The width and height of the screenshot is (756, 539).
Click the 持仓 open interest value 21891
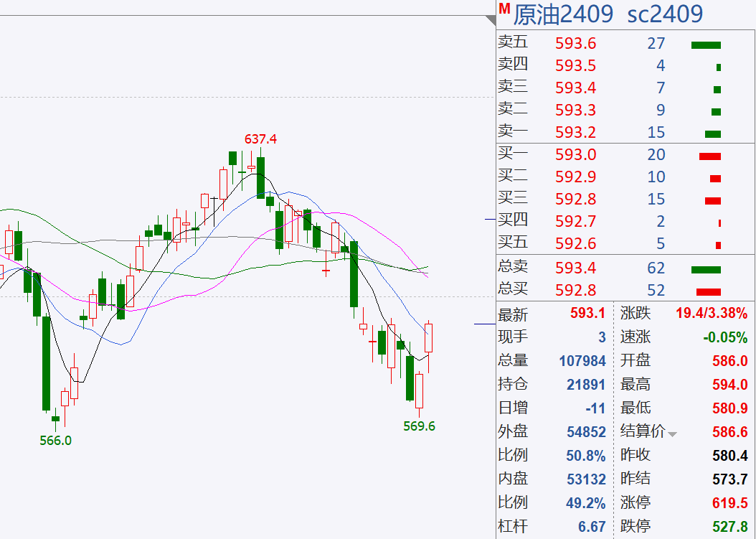(x=586, y=385)
